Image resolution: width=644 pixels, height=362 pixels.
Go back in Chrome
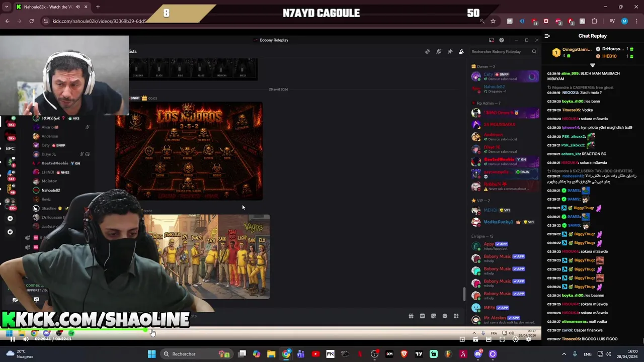(x=8, y=21)
